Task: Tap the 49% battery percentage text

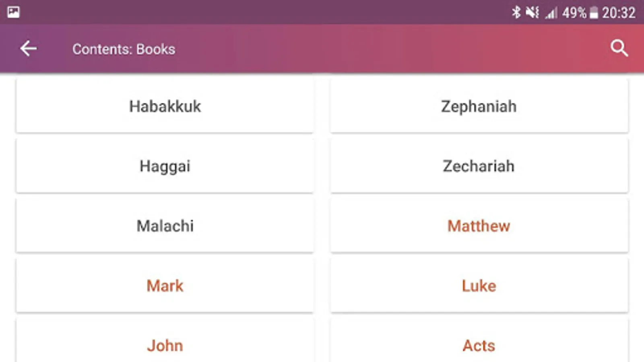Action: tap(574, 13)
